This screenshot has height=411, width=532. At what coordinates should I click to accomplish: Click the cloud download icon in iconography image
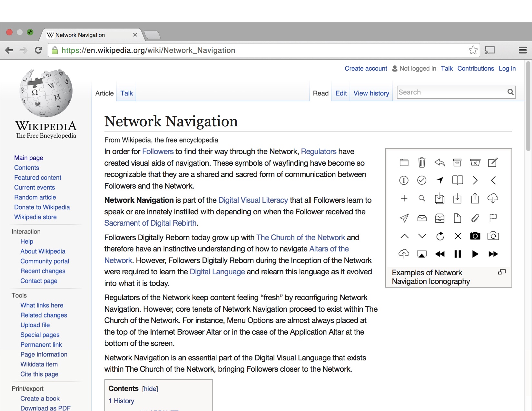pos(493,198)
